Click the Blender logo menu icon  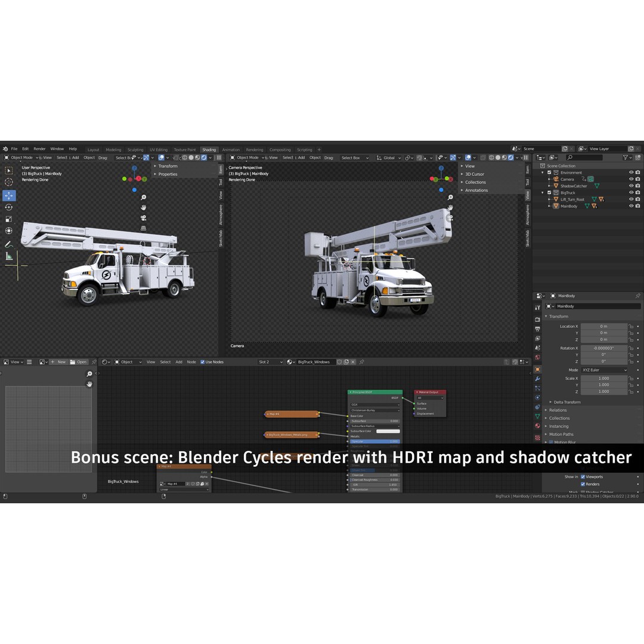(x=5, y=148)
